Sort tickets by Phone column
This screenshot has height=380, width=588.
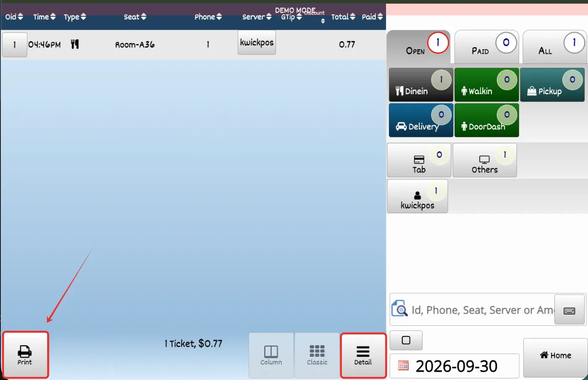pyautogui.click(x=208, y=17)
